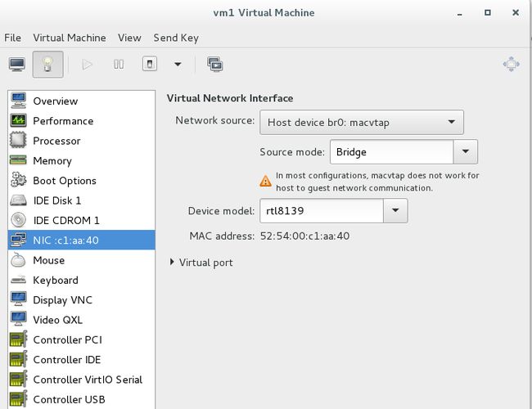
Task: Click the fullscreen toggle icon at right
Action: click(x=511, y=64)
